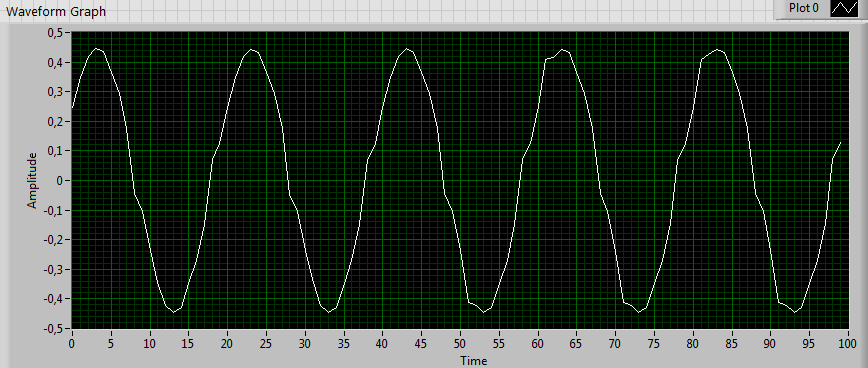Click the 0,1 tick on the Amplitude scale
The image size is (868, 368).
pyautogui.click(x=56, y=151)
